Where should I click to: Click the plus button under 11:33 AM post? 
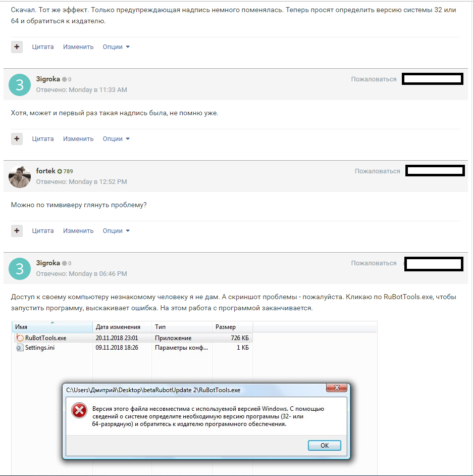click(17, 139)
